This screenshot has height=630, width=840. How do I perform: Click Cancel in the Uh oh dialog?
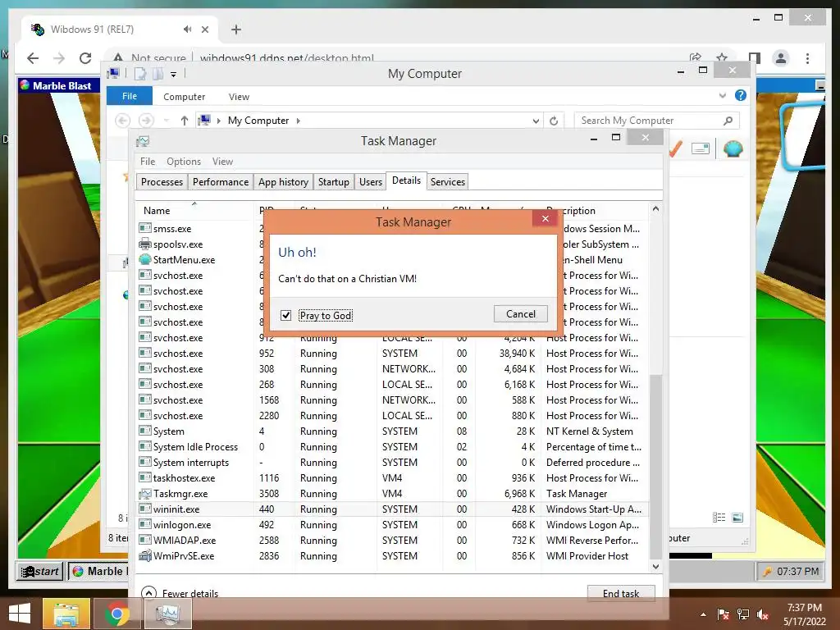(x=520, y=314)
